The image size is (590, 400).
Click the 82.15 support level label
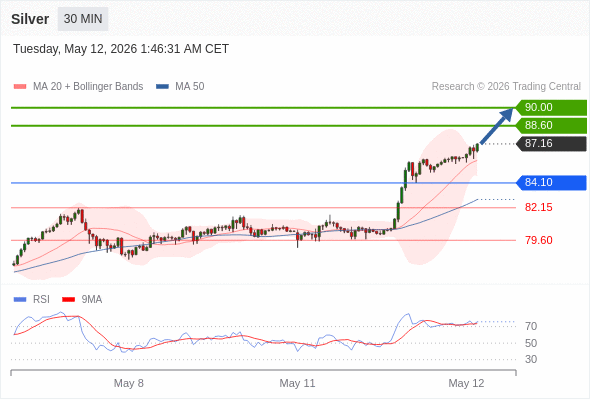click(x=539, y=207)
